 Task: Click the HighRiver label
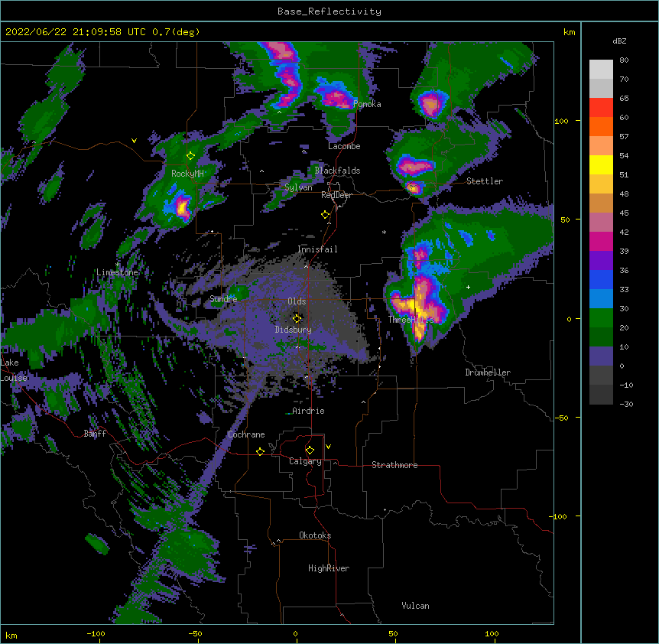click(329, 568)
